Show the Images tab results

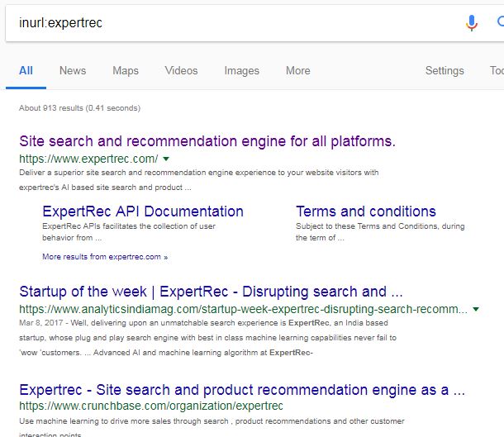(x=241, y=70)
